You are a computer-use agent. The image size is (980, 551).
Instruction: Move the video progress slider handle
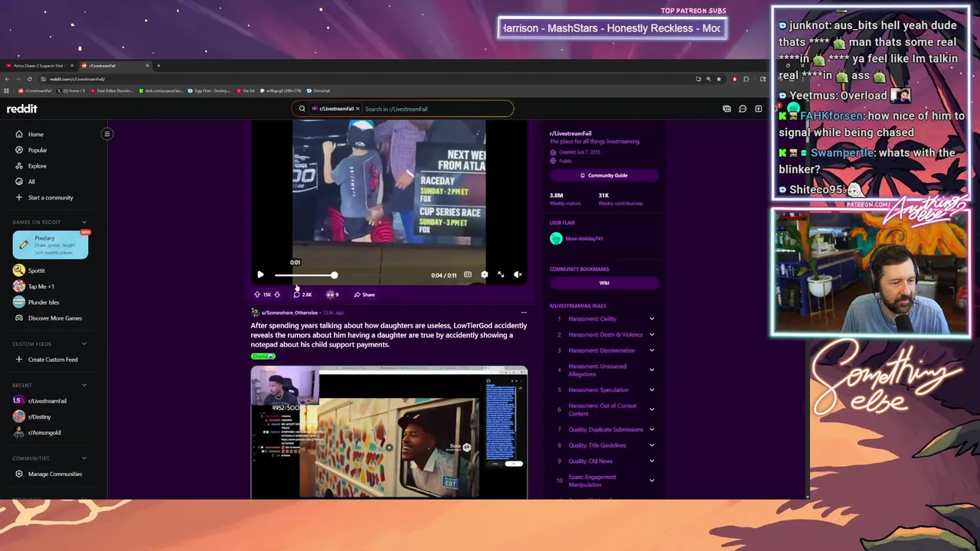tap(334, 275)
